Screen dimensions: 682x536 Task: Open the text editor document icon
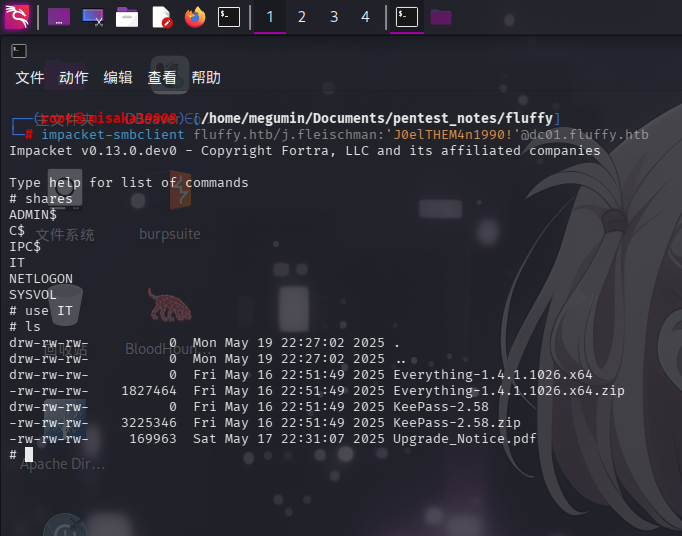pos(161,17)
